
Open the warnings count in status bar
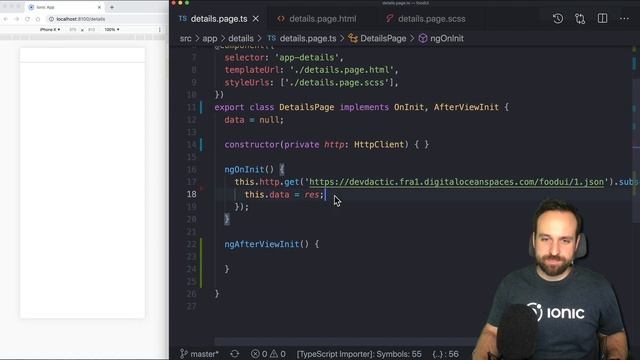(x=278, y=354)
